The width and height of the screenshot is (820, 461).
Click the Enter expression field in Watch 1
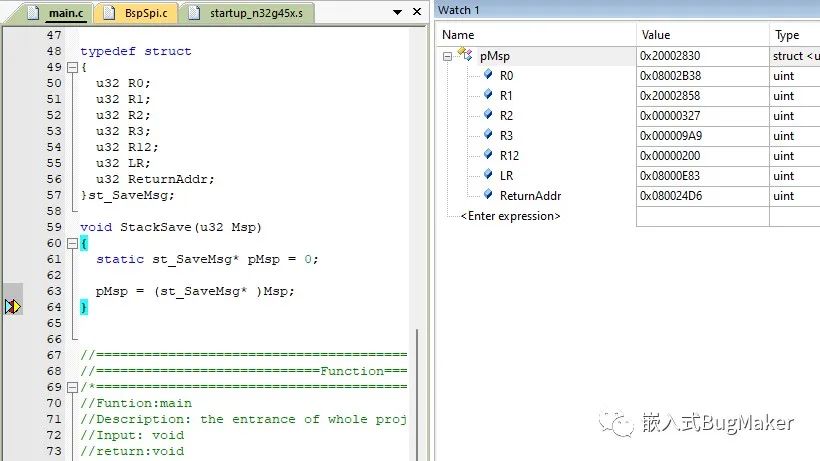point(510,216)
